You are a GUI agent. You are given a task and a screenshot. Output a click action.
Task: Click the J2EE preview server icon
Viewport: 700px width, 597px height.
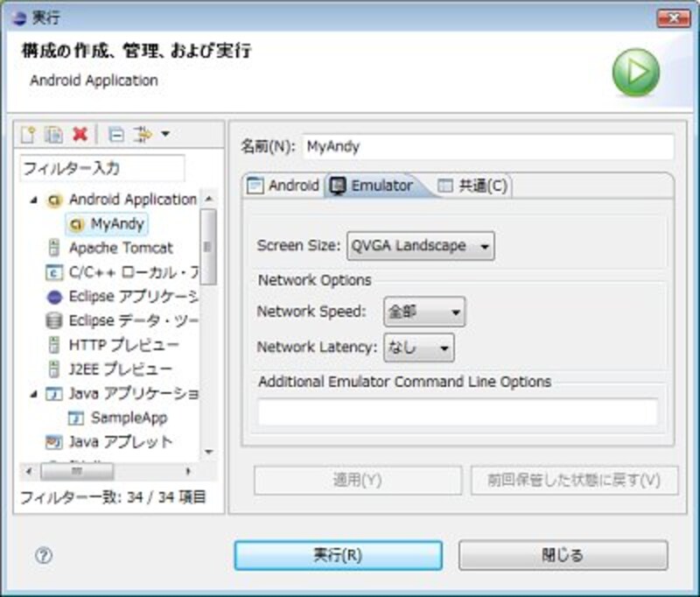[54, 369]
